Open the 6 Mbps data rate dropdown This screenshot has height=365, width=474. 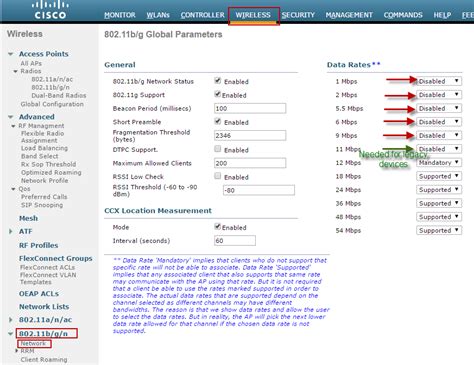[439, 122]
